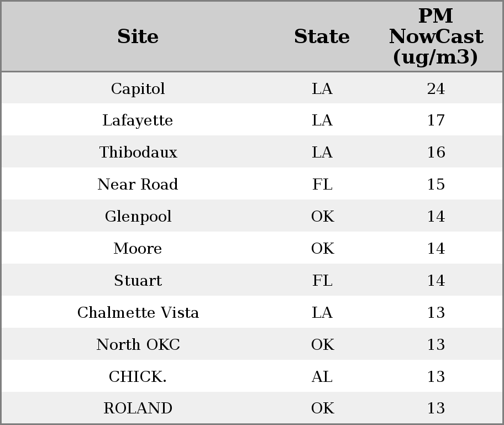The height and width of the screenshot is (425, 504).
Task: Select the NowCast value 17 for Lafayette
Action: click(x=435, y=120)
